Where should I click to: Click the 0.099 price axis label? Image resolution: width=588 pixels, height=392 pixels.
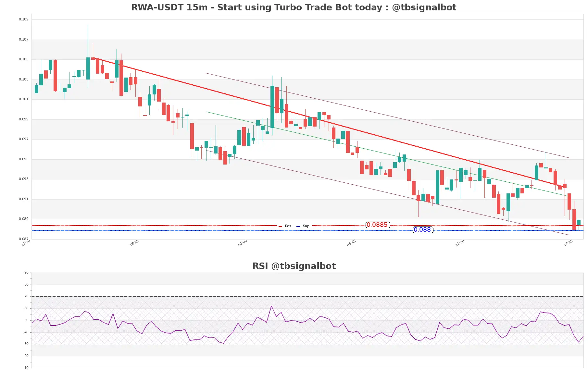point(24,119)
